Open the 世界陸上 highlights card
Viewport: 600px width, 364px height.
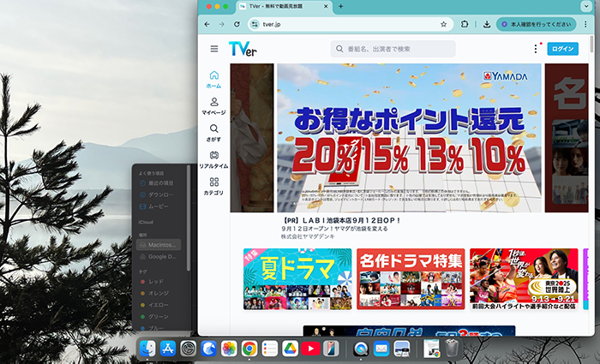click(x=524, y=279)
